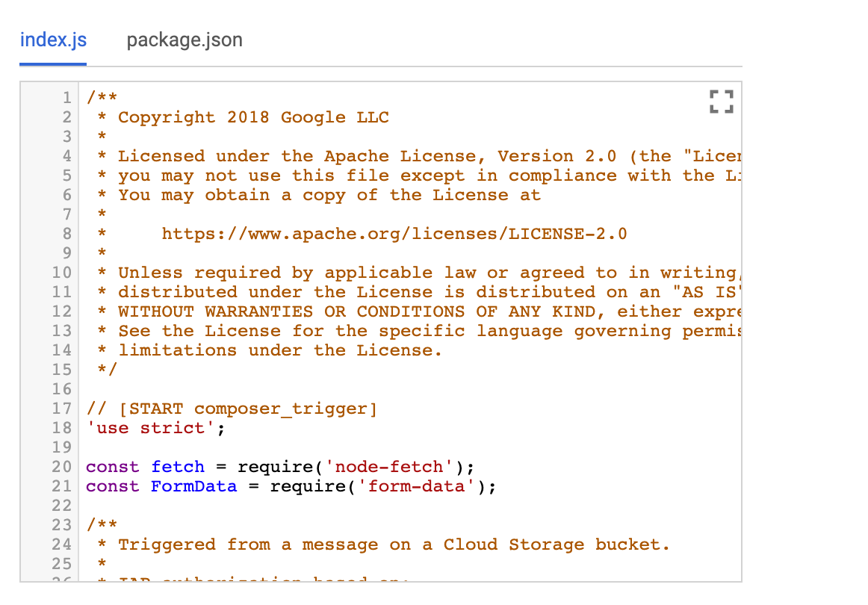Click line number 1 in the gutter

[x=66, y=98]
